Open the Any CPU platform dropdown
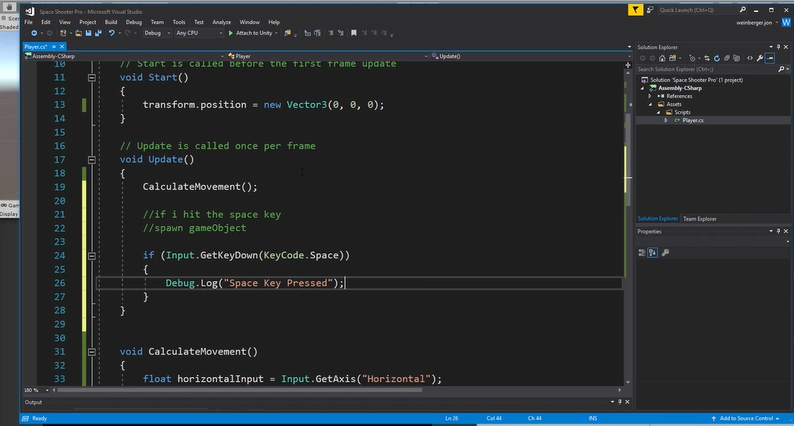 199,33
